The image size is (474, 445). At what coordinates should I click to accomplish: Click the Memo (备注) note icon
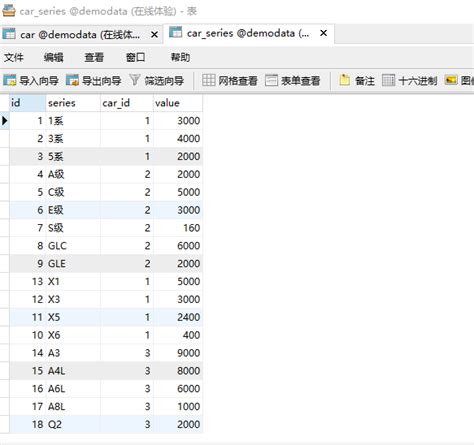tap(344, 80)
